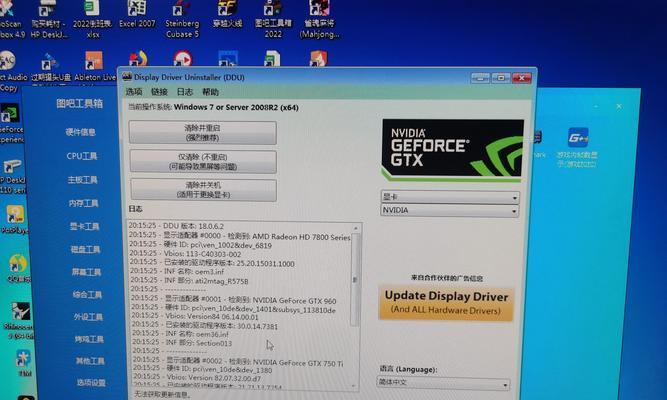Open the 帮助 menu in DDU
This screenshot has width=667, height=400.
click(210, 91)
